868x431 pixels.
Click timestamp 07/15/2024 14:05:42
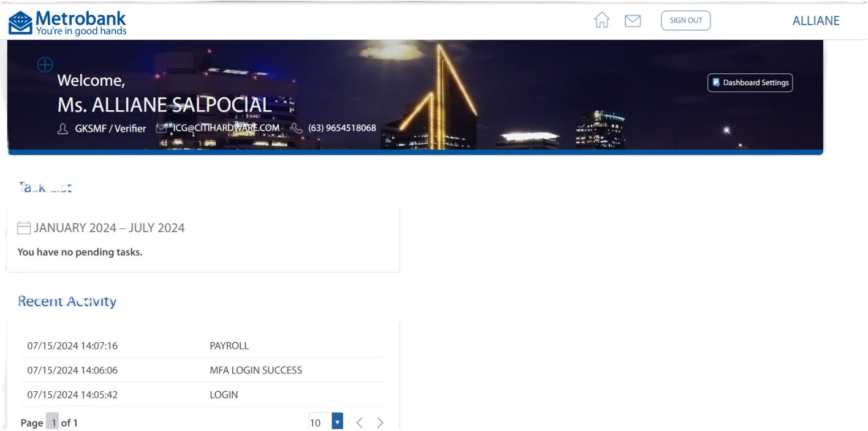point(72,395)
